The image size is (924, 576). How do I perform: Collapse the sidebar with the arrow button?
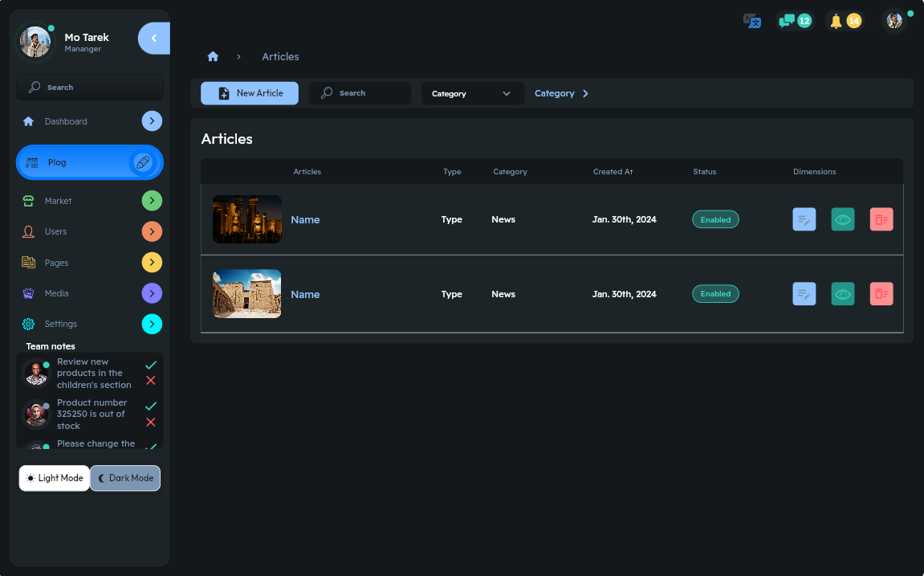click(x=154, y=39)
